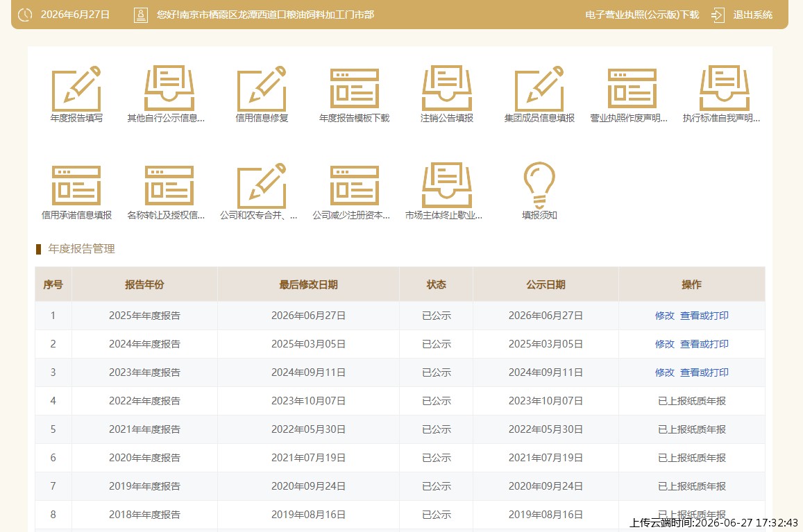
Task: Click 退出系统 to log out
Action: tap(752, 15)
